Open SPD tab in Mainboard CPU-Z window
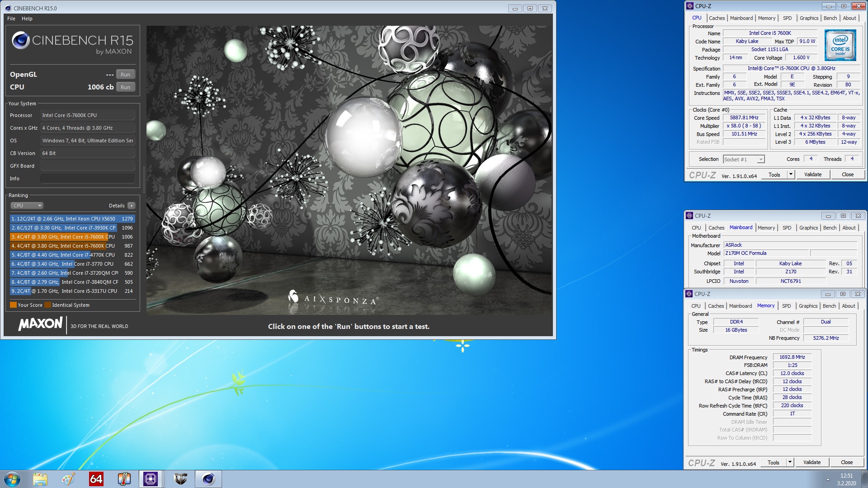Viewport: 868px width, 488px height. [787, 228]
